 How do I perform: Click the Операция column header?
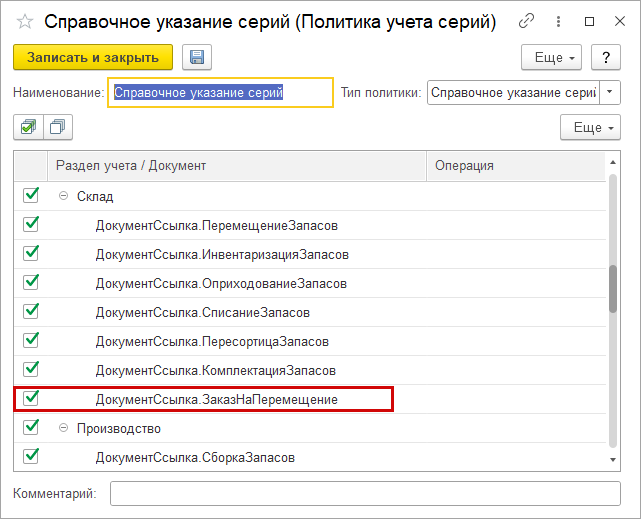point(515,165)
